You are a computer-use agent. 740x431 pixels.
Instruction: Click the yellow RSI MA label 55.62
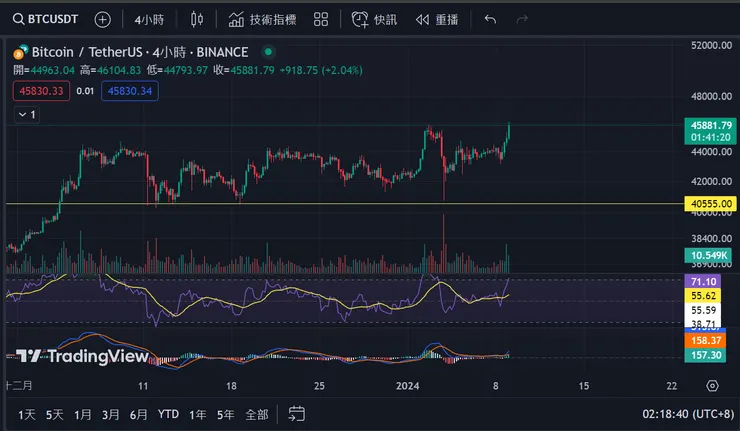(703, 296)
